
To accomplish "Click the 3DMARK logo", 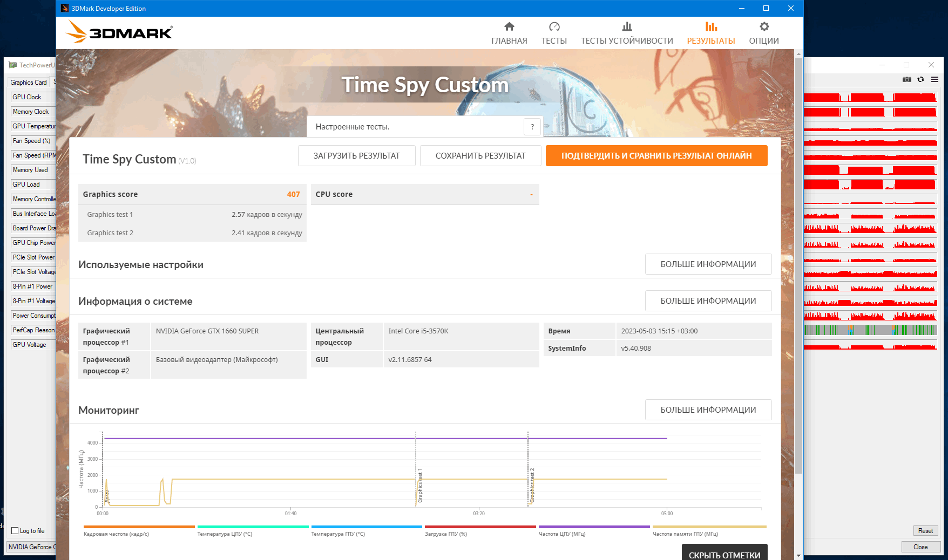I will pyautogui.click(x=119, y=32).
